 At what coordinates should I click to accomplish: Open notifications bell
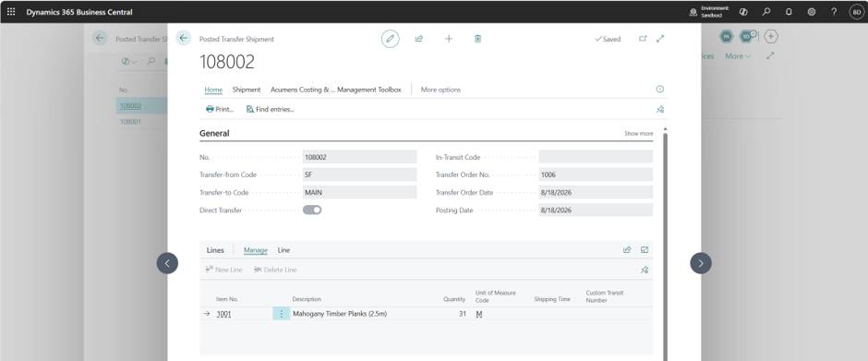click(x=789, y=12)
